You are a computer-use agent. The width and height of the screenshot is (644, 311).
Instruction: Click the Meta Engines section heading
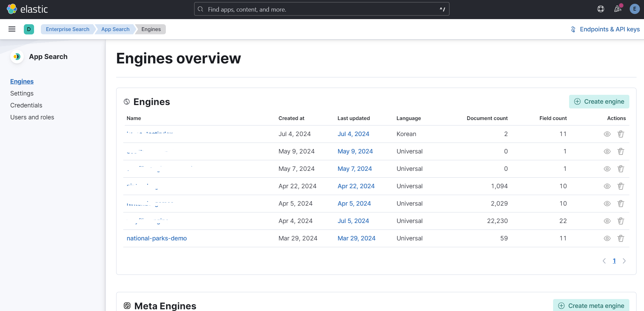click(x=165, y=306)
